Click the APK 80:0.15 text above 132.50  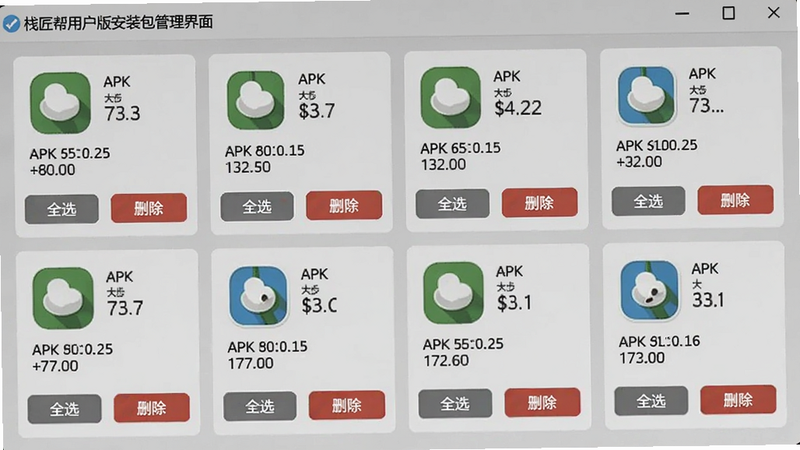pos(265,151)
